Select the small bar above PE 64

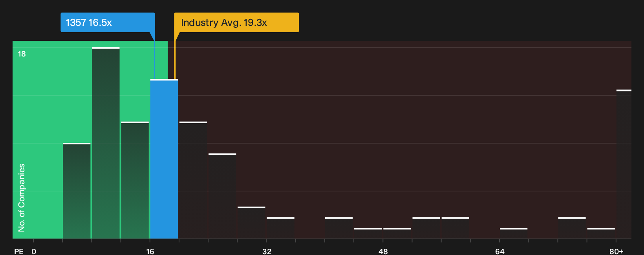click(514, 233)
